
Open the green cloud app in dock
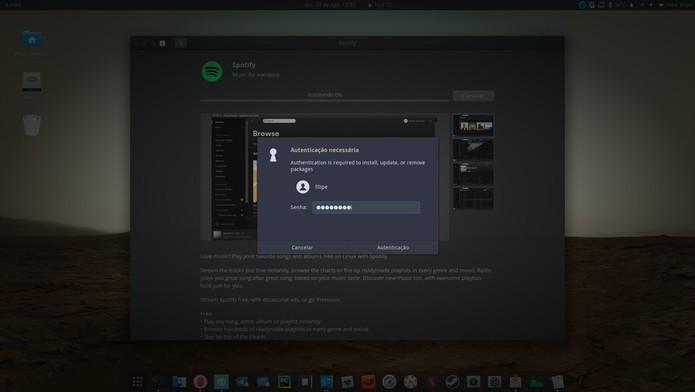point(536,381)
